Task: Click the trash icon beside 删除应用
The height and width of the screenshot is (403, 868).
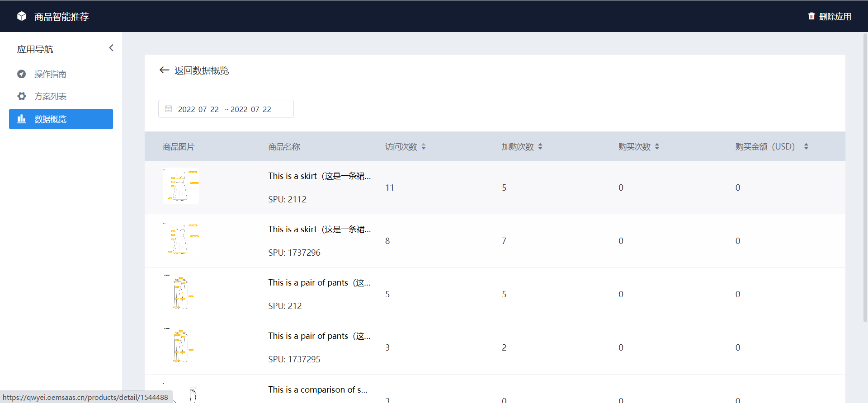Action: pos(811,16)
